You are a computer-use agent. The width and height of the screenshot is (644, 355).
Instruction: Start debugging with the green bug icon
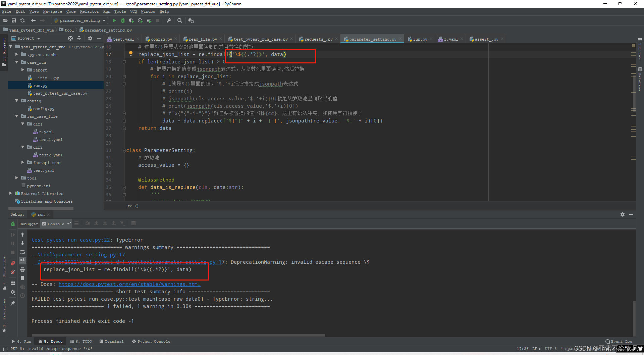[123, 20]
